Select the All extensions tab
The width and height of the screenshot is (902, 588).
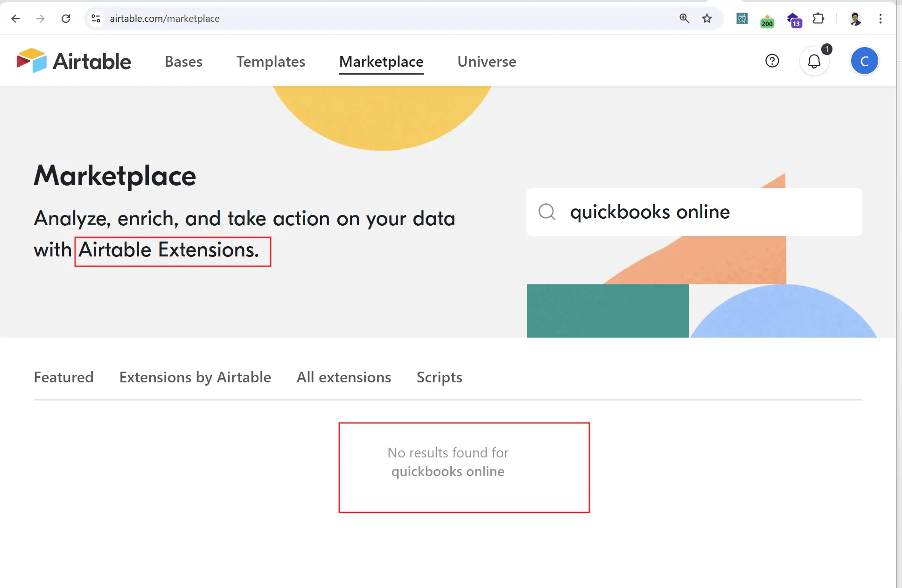tap(343, 377)
